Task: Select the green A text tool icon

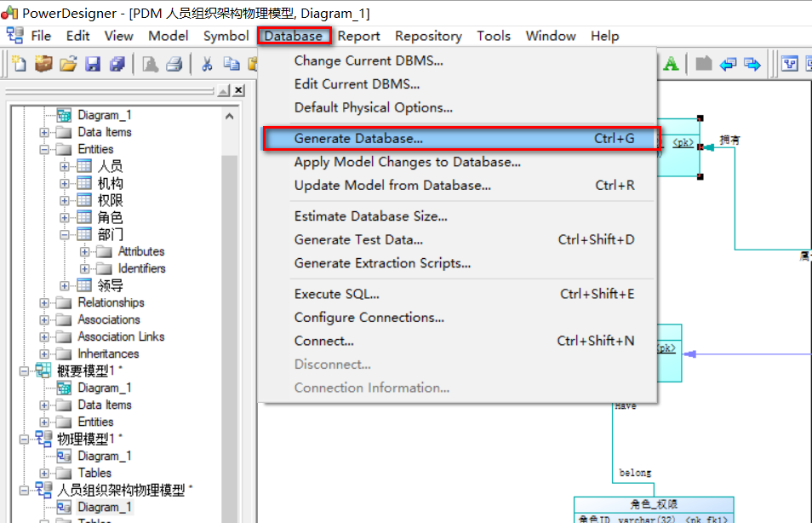Action: 672,64
